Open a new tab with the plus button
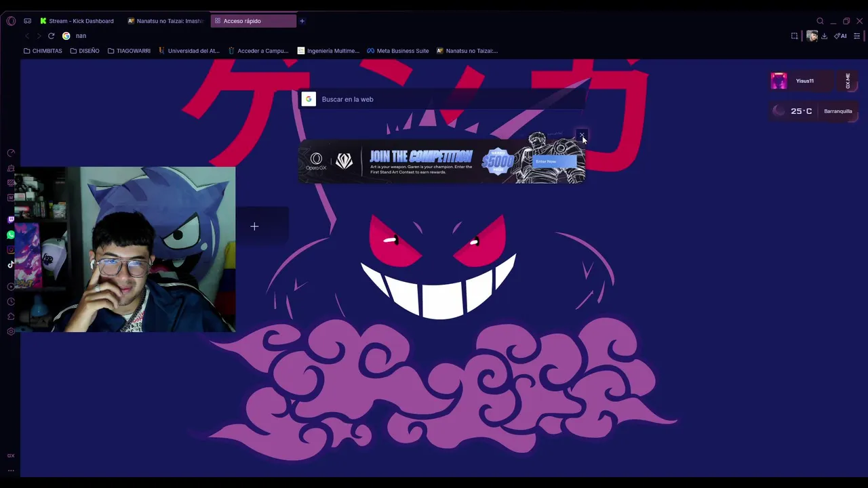Image resolution: width=868 pixels, height=488 pixels. pyautogui.click(x=302, y=21)
